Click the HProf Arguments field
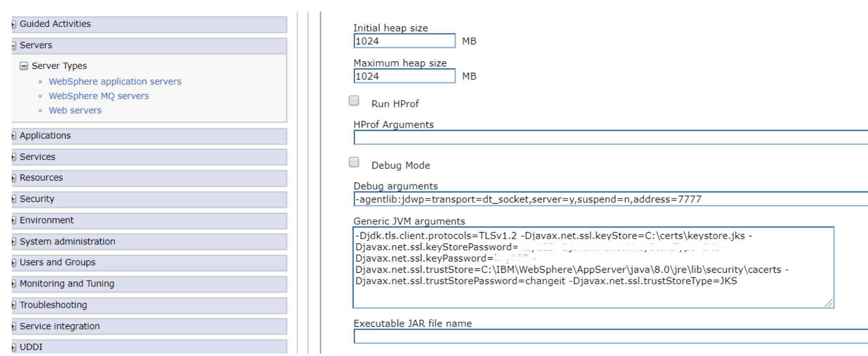This screenshot has height=356, width=868. coord(611,138)
